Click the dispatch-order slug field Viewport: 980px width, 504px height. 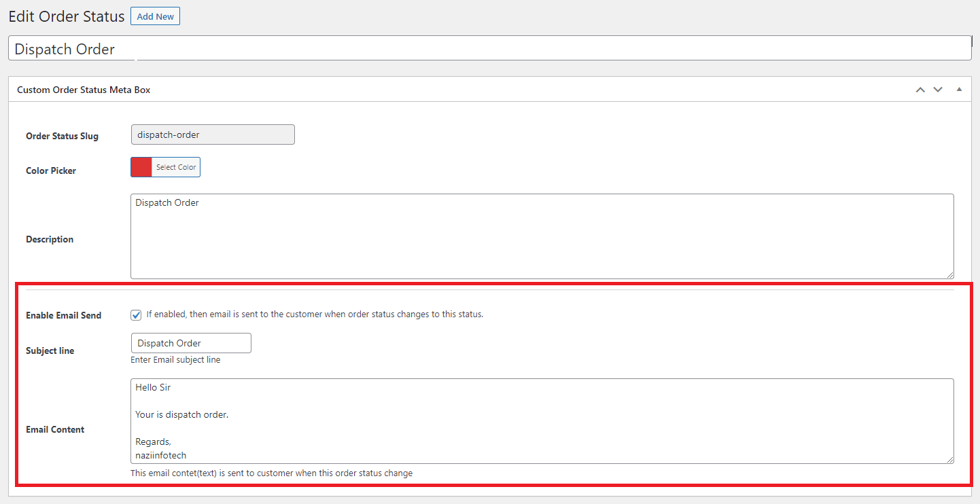[213, 134]
